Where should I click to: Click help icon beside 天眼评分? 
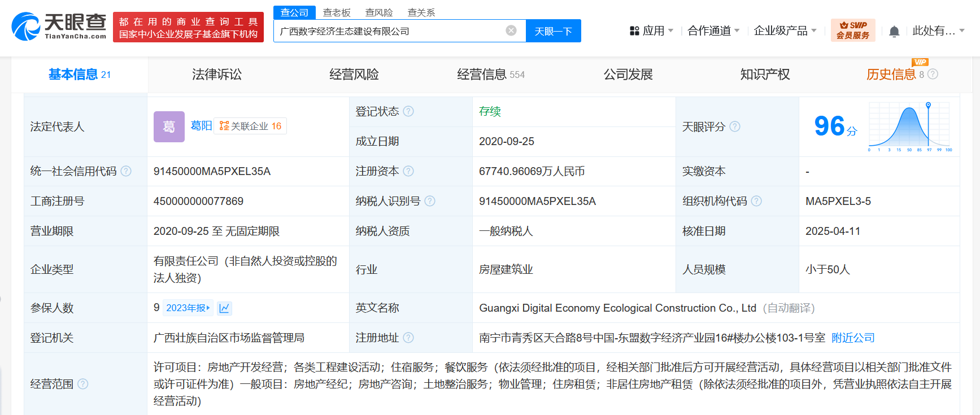[x=734, y=126]
